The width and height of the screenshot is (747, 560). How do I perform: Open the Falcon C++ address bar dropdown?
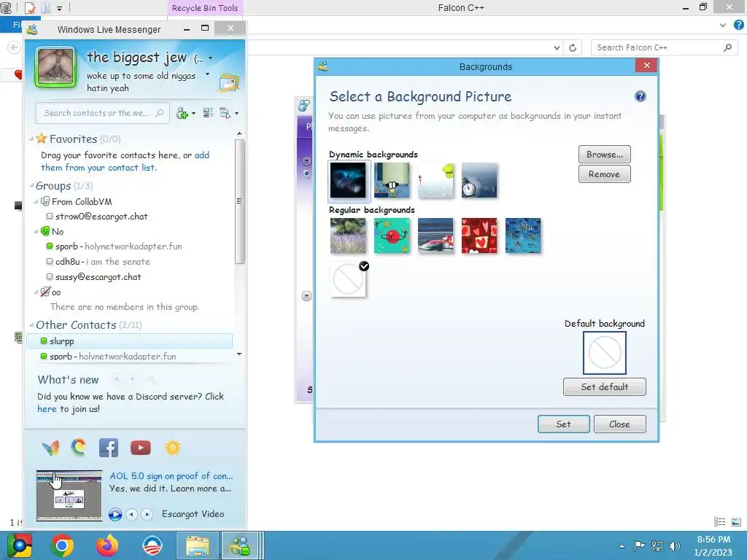[557, 47]
